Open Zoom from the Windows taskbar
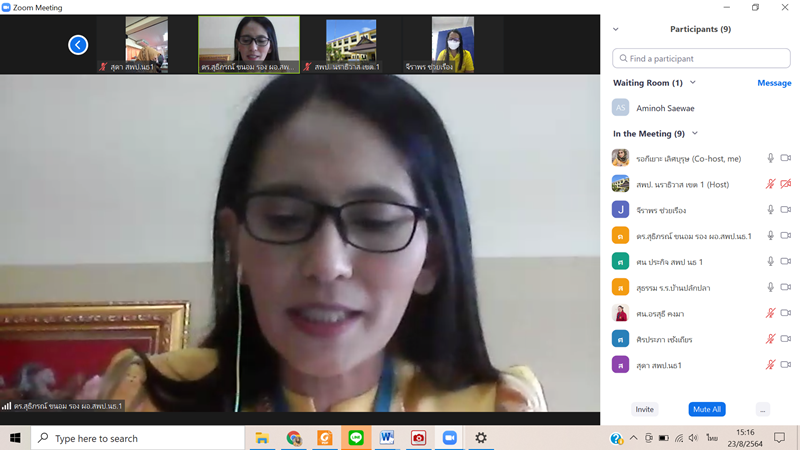This screenshot has height=450, width=800. 450,438
